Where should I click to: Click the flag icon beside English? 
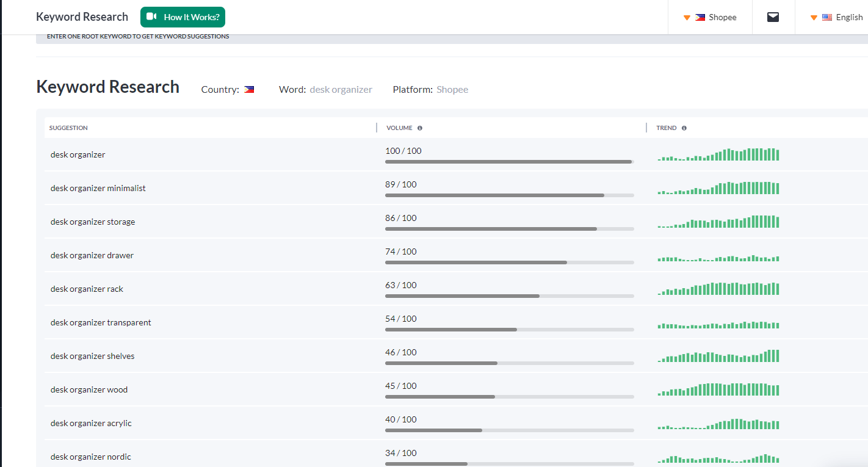[827, 17]
